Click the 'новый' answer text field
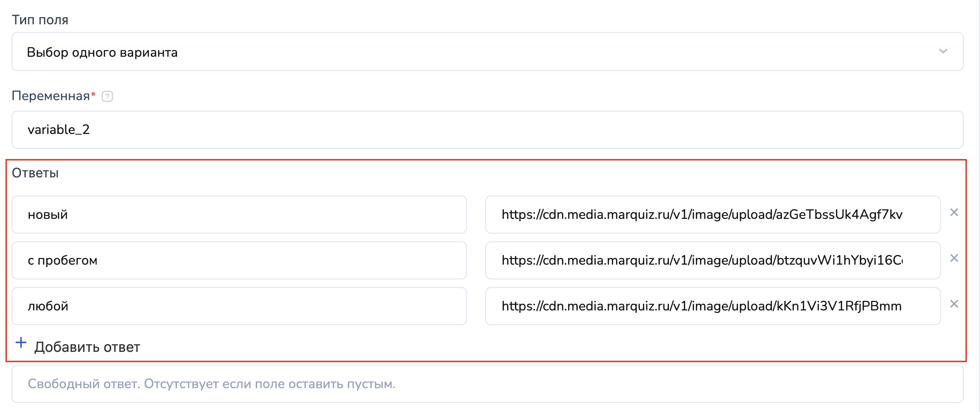This screenshot has height=412, width=980. point(239,215)
